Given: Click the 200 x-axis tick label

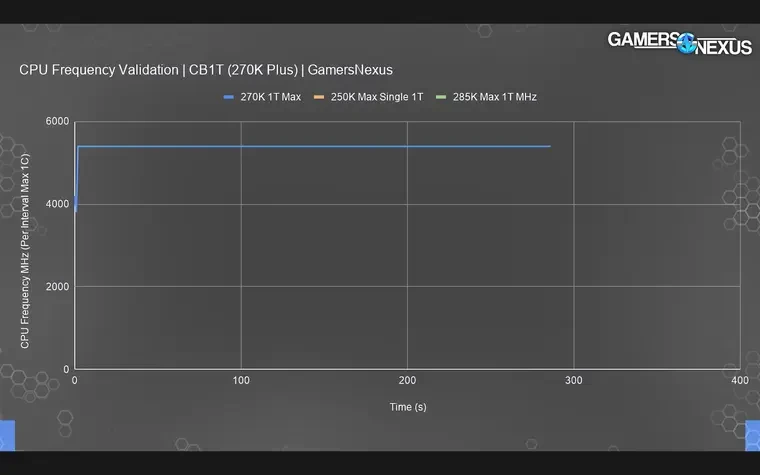Looking at the screenshot, I should point(407,380).
